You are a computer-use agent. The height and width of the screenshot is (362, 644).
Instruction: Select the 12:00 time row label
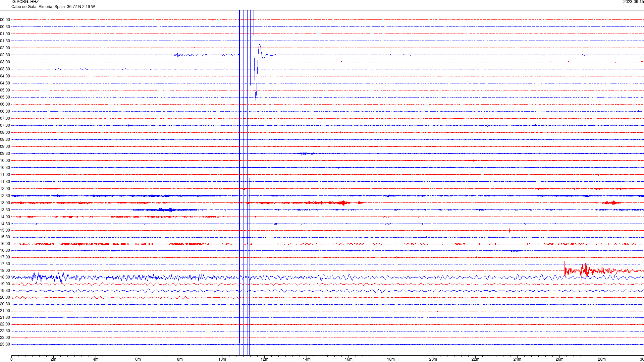[5, 189]
